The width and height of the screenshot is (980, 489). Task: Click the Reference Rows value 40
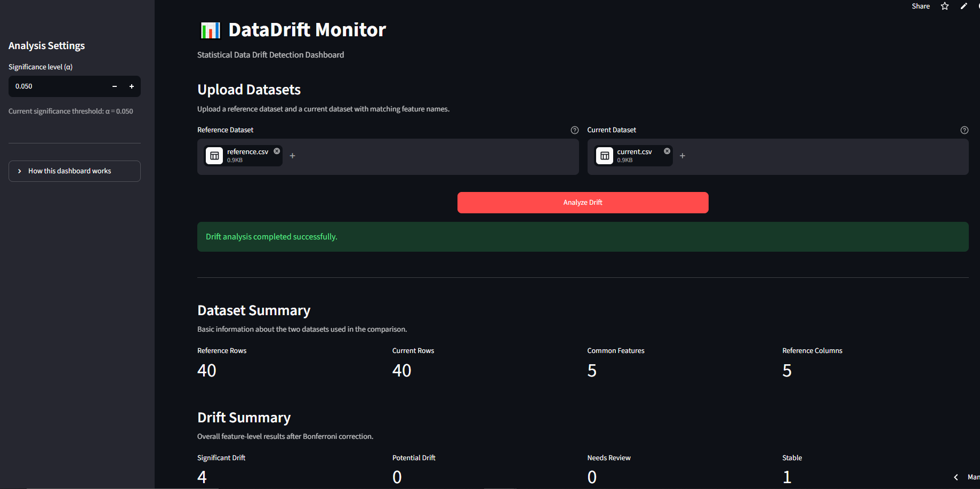click(207, 371)
